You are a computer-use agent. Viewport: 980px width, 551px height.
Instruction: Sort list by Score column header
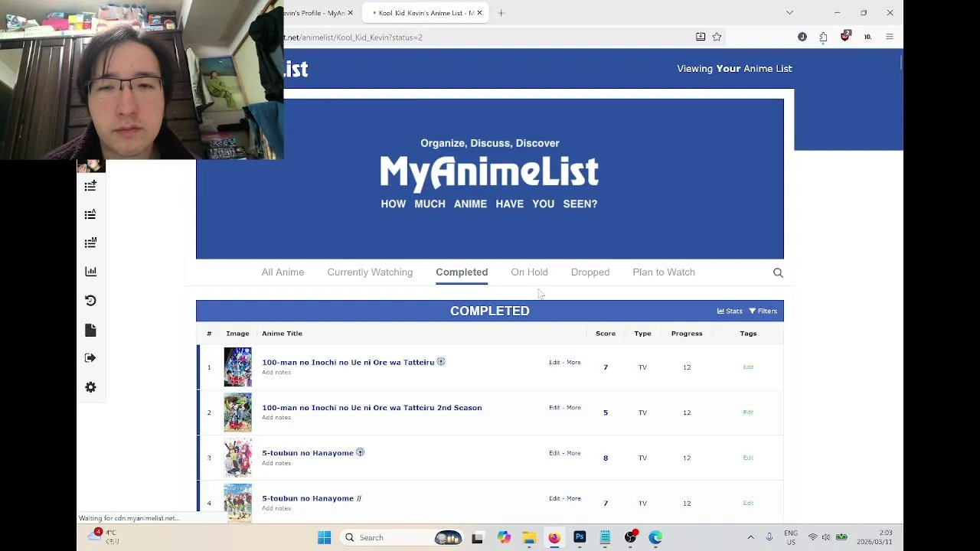point(606,334)
